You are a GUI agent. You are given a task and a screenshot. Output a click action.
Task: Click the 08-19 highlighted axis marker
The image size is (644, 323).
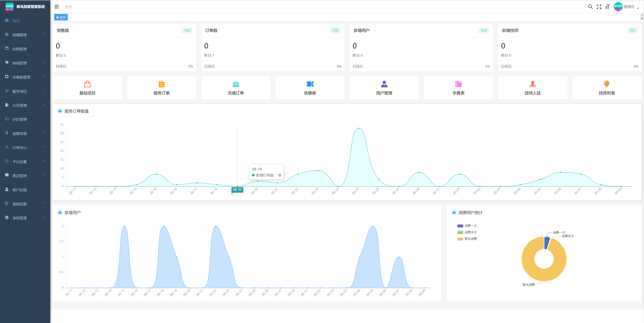(x=237, y=190)
